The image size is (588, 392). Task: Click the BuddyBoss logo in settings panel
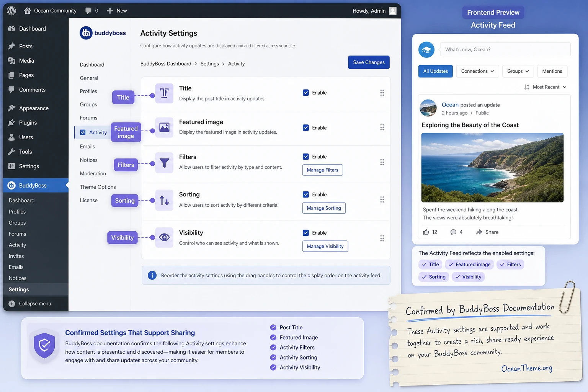point(103,33)
